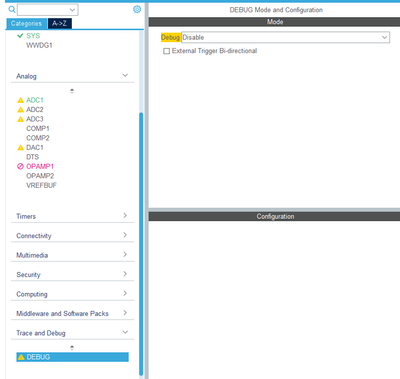Viewport: 400px width, 379px height.
Task: Expand Middleware and Software Packs category
Action: point(125,313)
